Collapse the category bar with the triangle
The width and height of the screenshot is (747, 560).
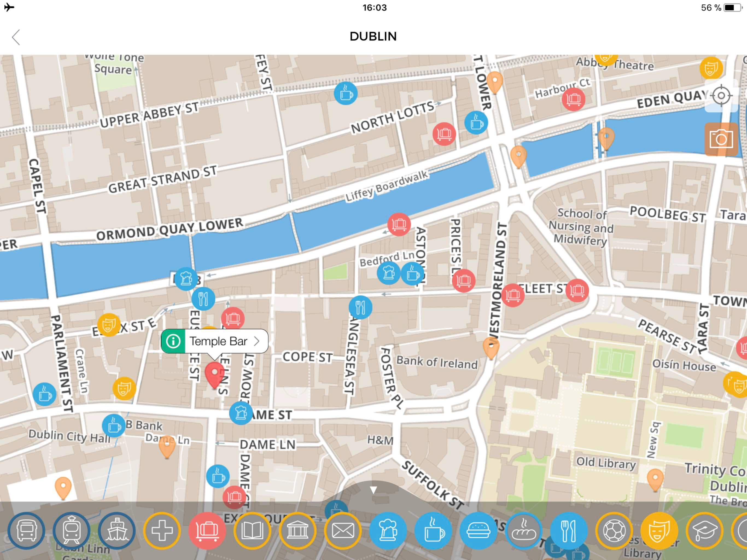pos(373,490)
